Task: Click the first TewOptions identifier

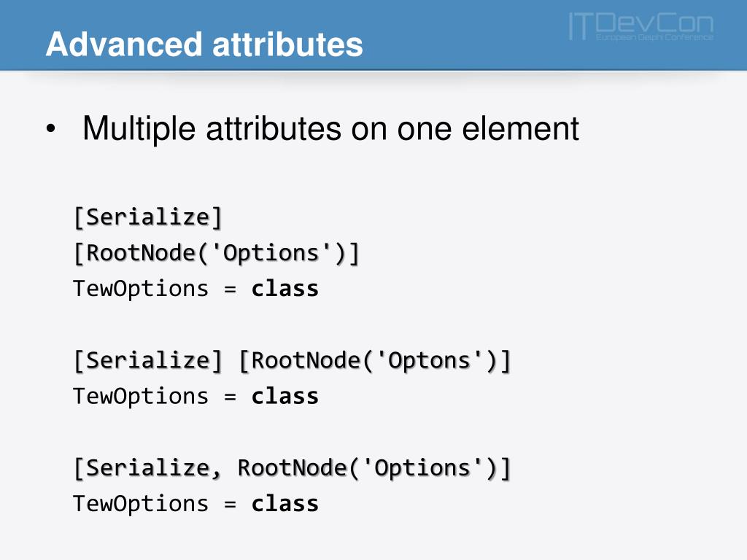Action: [141, 289]
